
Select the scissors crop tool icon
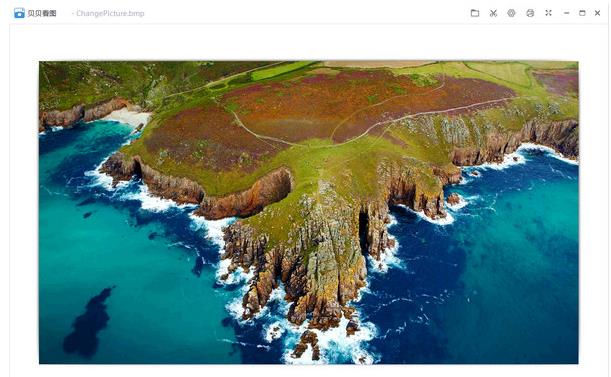[x=493, y=13]
